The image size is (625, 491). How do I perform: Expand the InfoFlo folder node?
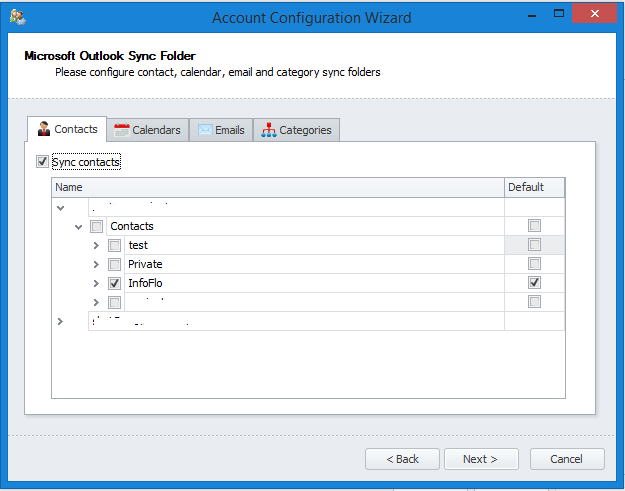[96, 283]
